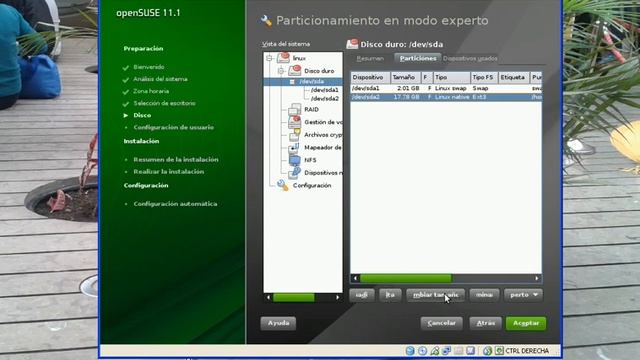This screenshot has height=360, width=640.
Task: Click the F column header
Action: tap(427, 77)
